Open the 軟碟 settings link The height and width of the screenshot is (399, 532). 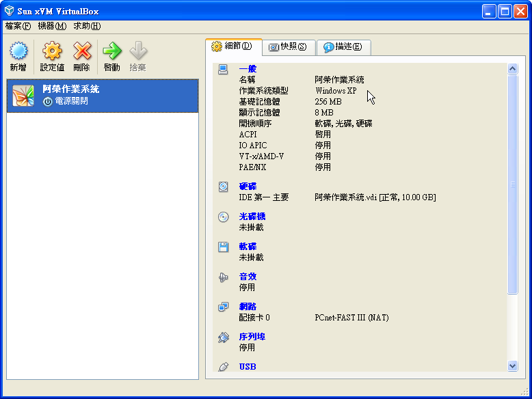pyautogui.click(x=248, y=247)
